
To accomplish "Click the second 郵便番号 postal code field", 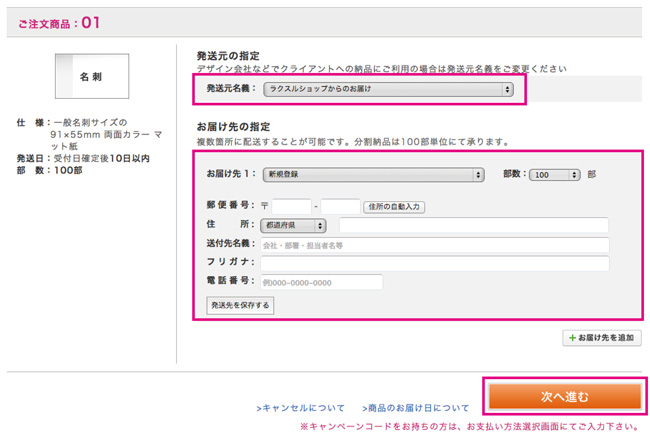I will pos(340,207).
